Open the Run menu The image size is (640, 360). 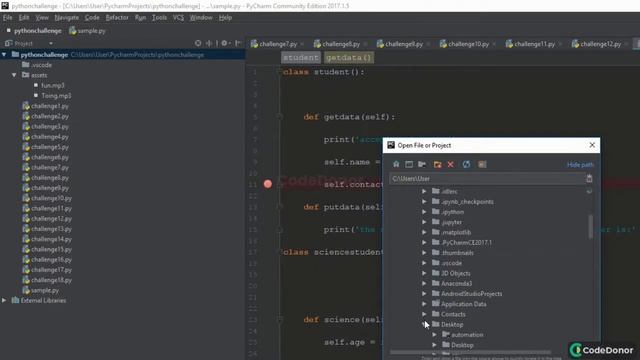(140, 18)
